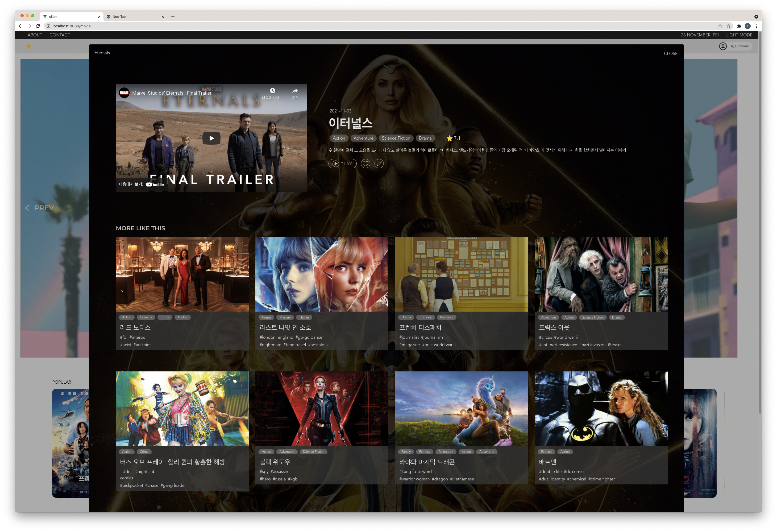Open the CONTACT menu item
Image resolution: width=777 pixels, height=532 pixels.
(60, 35)
